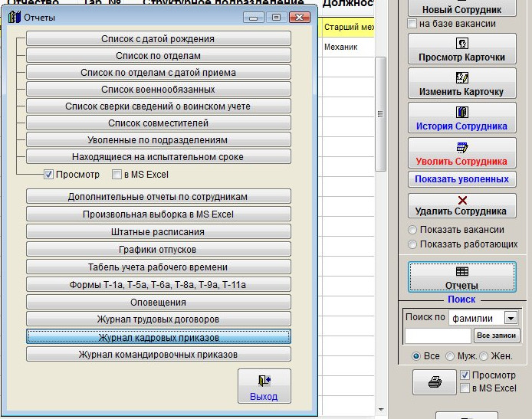Viewport: 532px width, 419px height.
Task: Toggle 'в MS Excel' checkbox near the printer
Action: 465,388
